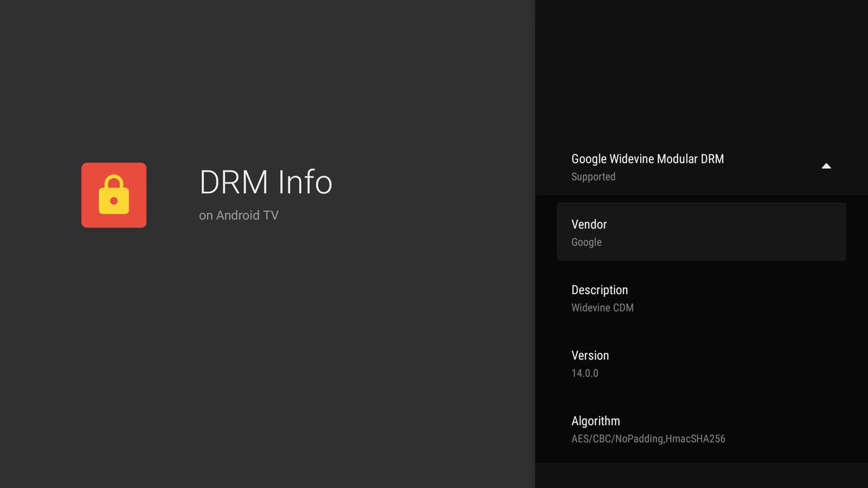
Task: Collapse the Google Widevine Modular DRM section
Action: (826, 166)
